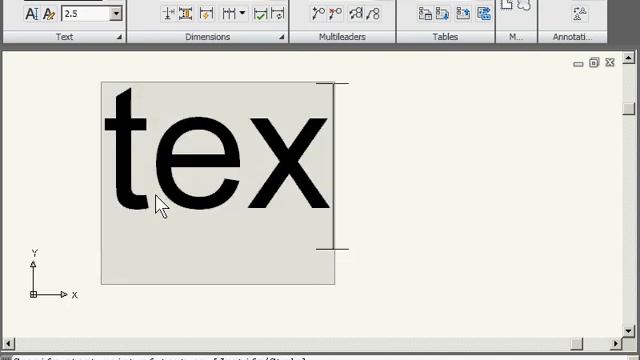The image size is (640, 360).
Task: Click the Revision Cloud icon
Action: pyautogui.click(x=524, y=5)
